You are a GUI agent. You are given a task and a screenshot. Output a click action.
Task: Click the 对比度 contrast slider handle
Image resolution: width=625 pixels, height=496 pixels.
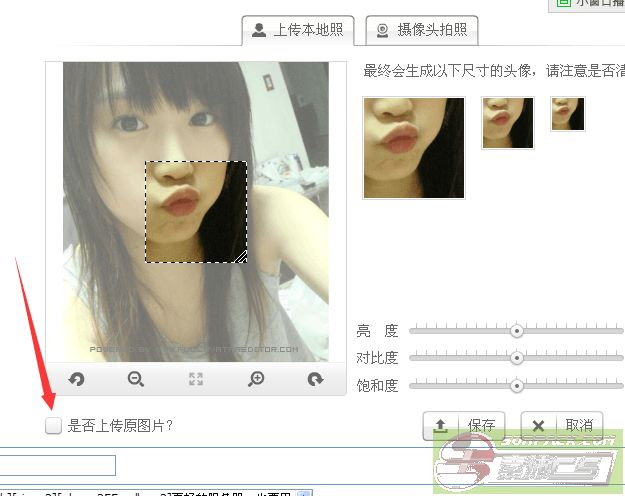click(517, 357)
